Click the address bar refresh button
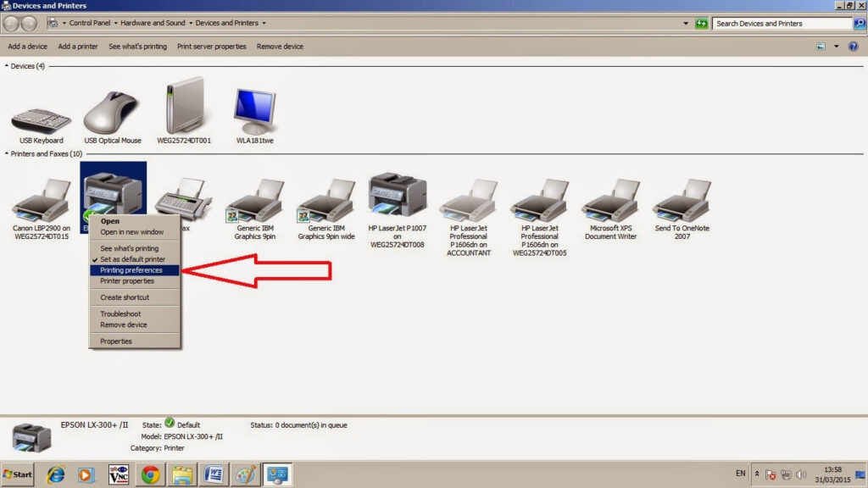 pos(701,23)
